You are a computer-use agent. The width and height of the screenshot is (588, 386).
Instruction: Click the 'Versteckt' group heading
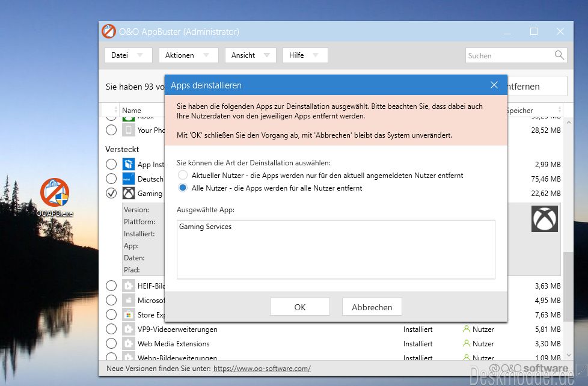point(122,149)
